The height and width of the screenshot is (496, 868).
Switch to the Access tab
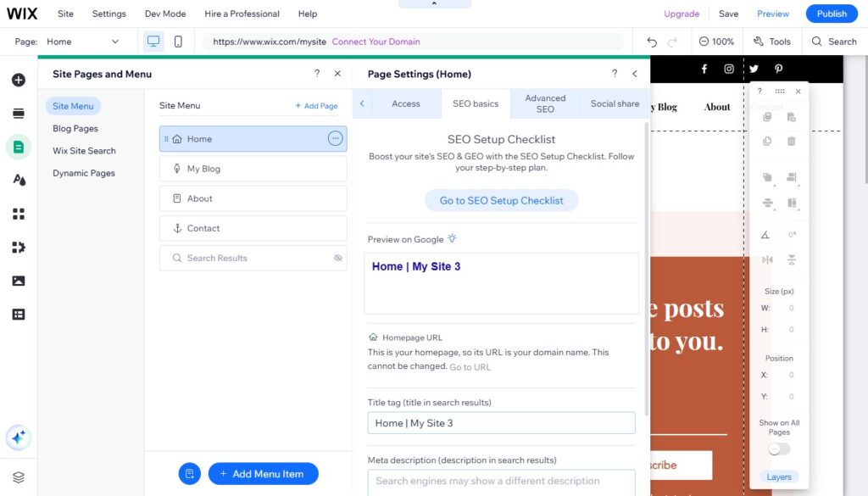(x=406, y=103)
